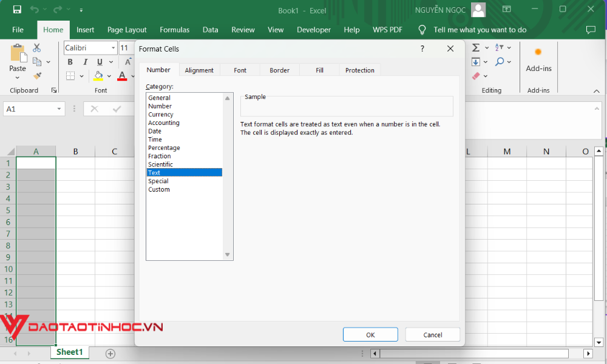The width and height of the screenshot is (607, 364).
Task: Switch to the Insert ribbon tab
Action: (85, 30)
